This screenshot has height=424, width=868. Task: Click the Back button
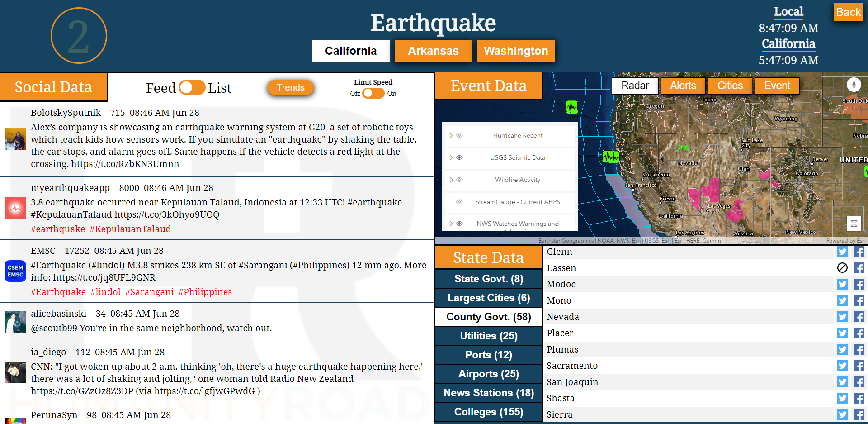(x=848, y=12)
